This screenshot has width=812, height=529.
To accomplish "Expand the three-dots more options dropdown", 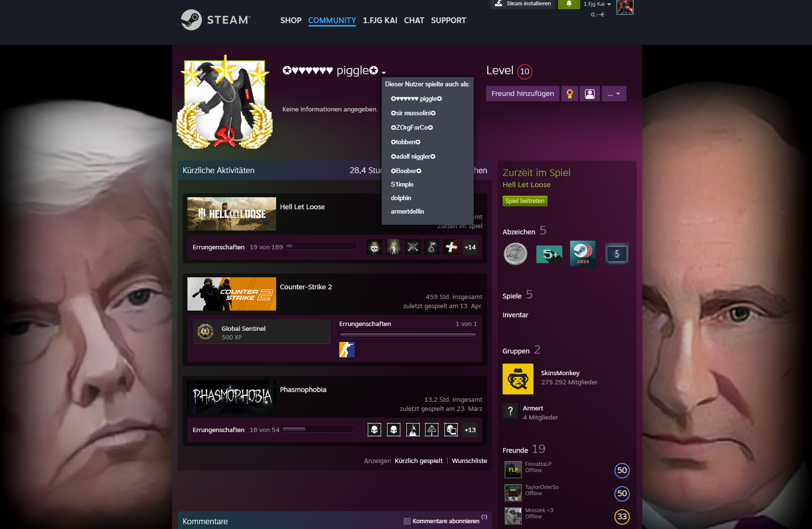I will (x=613, y=94).
